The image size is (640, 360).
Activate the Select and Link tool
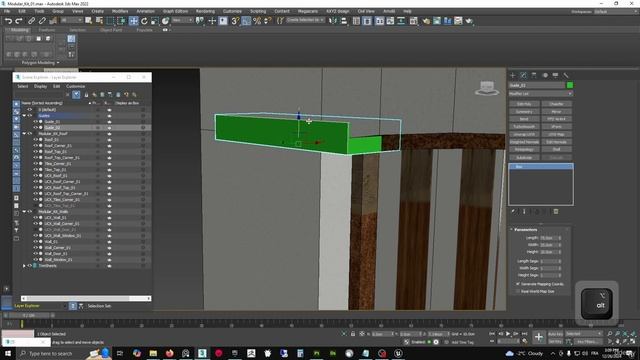(31, 21)
